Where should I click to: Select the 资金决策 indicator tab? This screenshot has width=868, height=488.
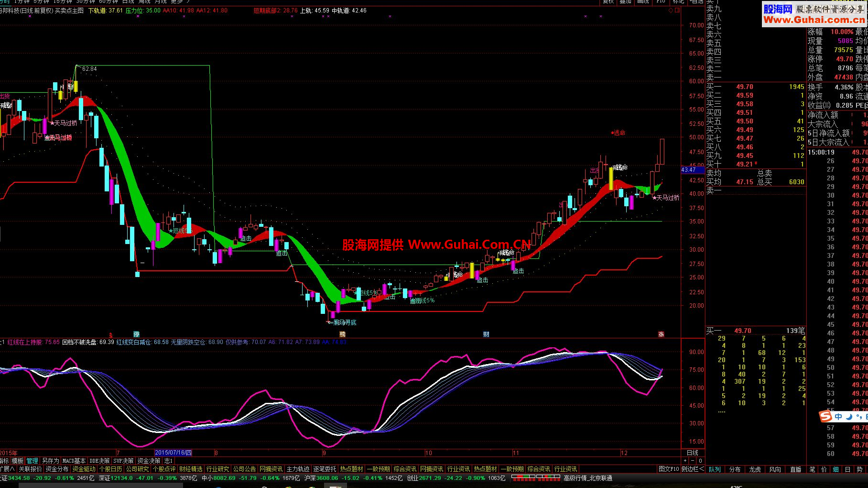tap(149, 461)
